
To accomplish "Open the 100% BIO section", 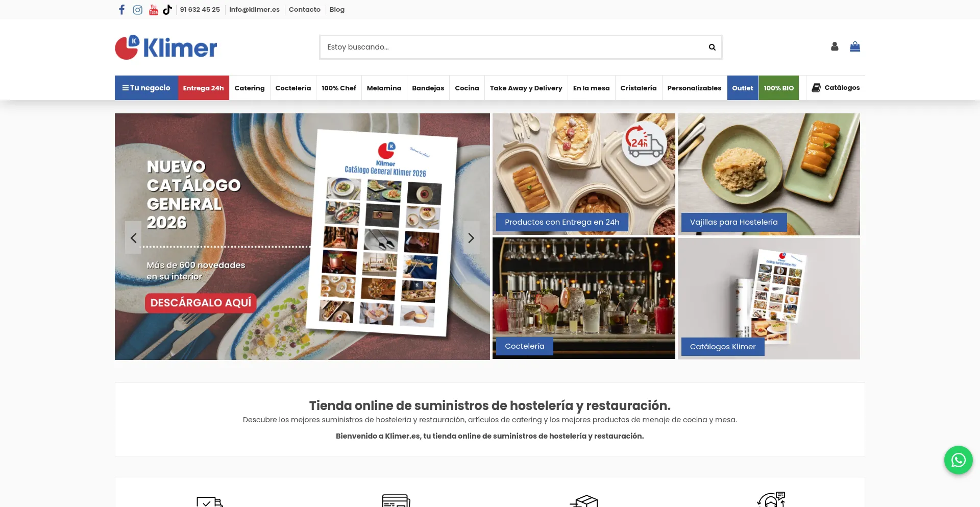I will (779, 88).
